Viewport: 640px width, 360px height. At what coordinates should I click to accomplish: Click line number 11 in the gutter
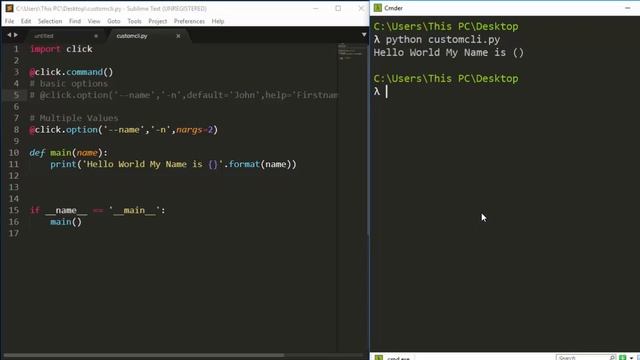(14, 164)
